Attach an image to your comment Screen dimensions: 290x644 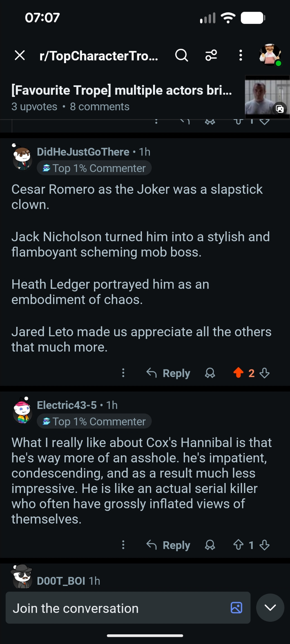click(236, 608)
